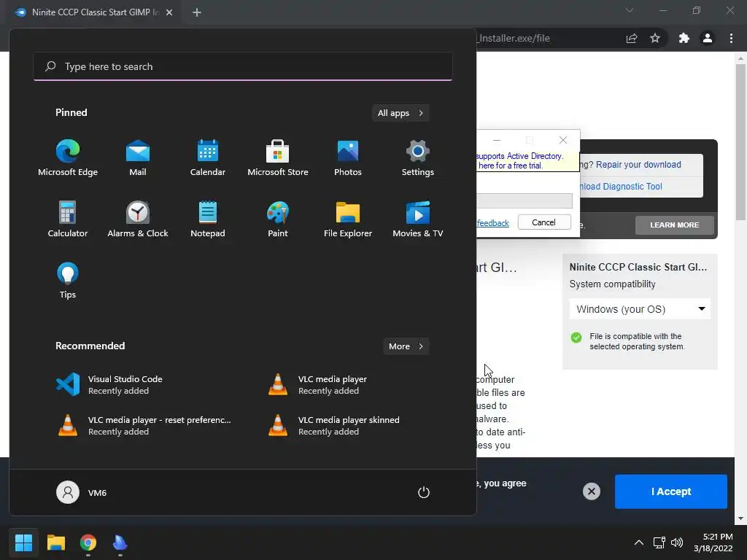Launch Alarms & Clock
The width and height of the screenshot is (747, 560).
click(x=138, y=219)
